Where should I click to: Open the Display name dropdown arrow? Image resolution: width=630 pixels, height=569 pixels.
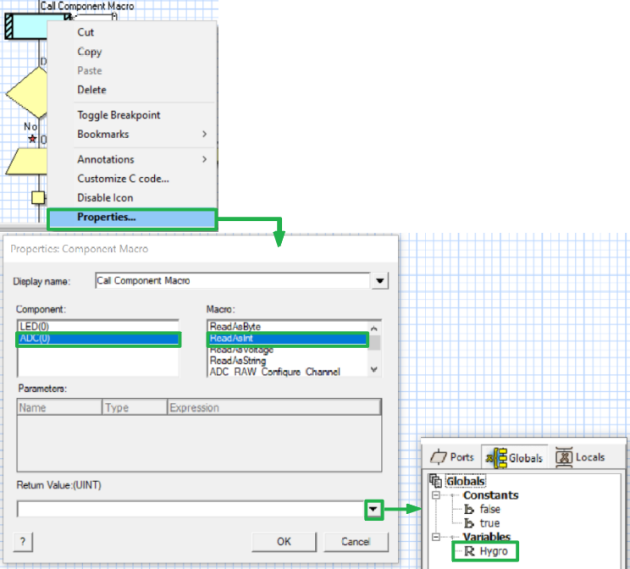379,282
